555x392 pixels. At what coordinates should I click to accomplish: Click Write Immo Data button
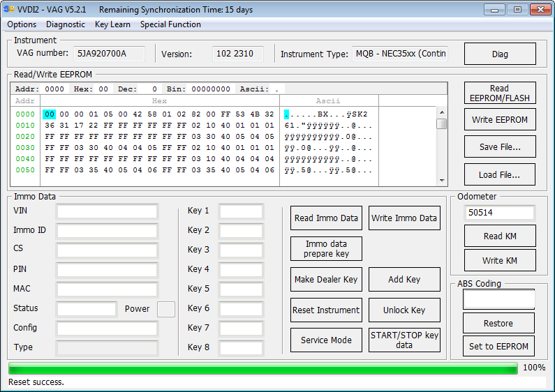tap(404, 218)
